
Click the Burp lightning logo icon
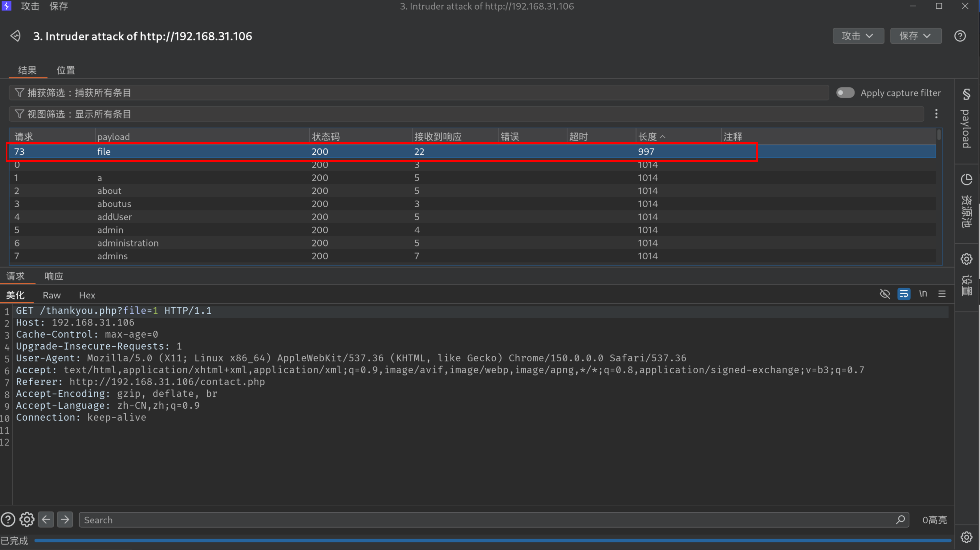point(7,6)
